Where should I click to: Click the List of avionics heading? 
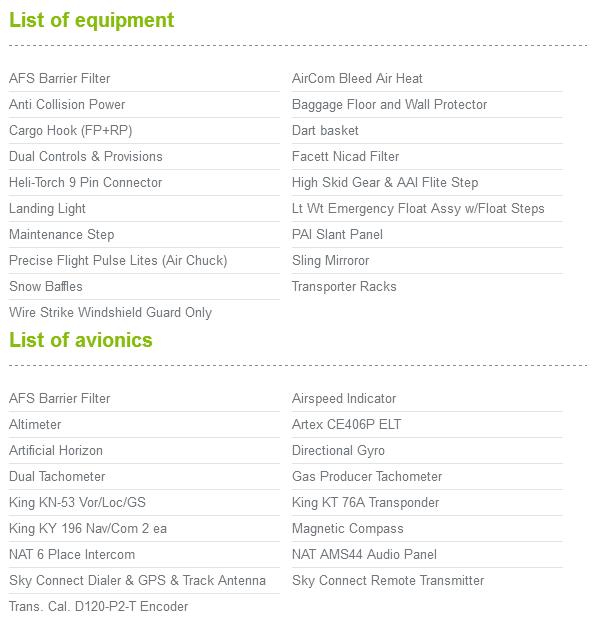click(81, 340)
